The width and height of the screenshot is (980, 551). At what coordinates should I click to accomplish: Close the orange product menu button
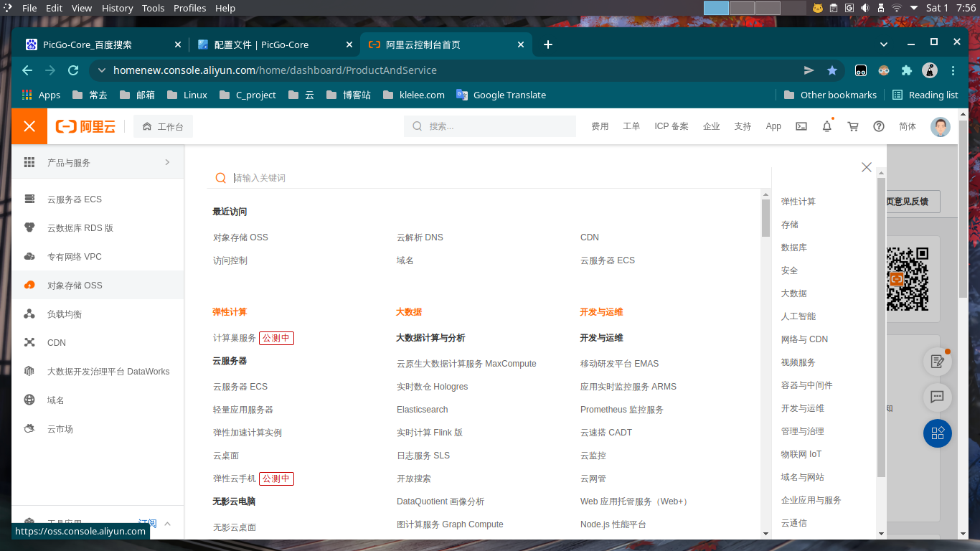point(29,126)
